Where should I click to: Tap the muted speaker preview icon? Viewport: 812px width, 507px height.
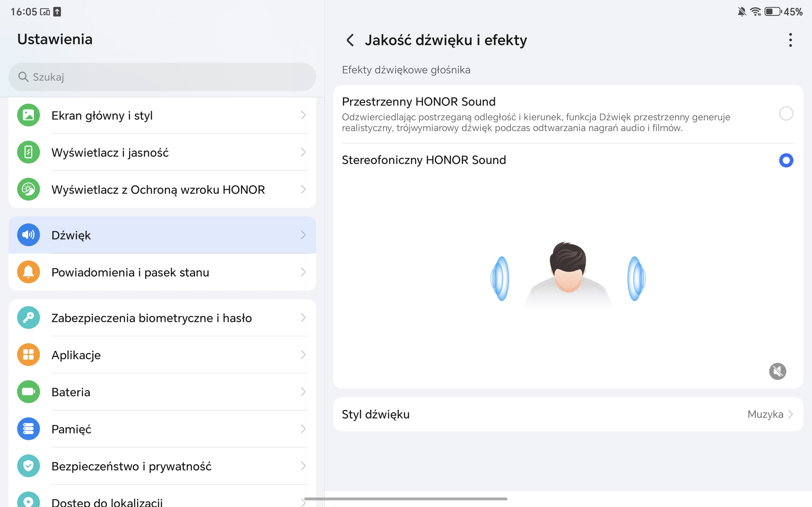777,371
